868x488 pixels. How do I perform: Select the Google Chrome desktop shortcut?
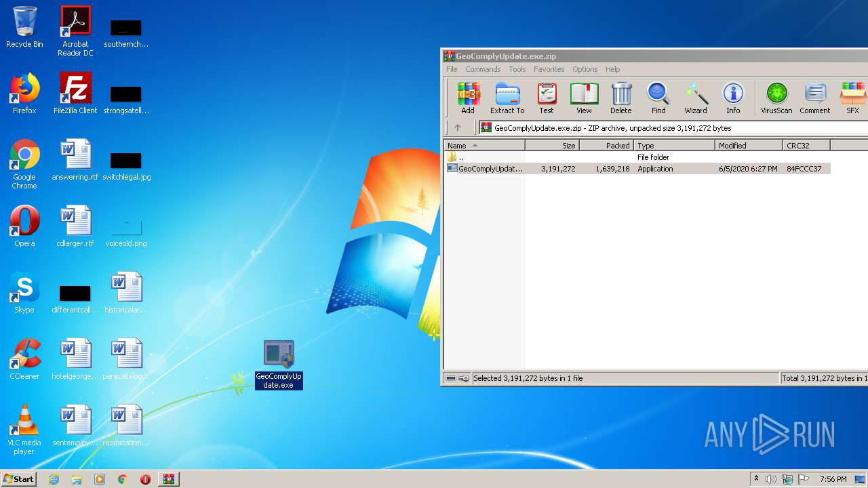coord(24,164)
